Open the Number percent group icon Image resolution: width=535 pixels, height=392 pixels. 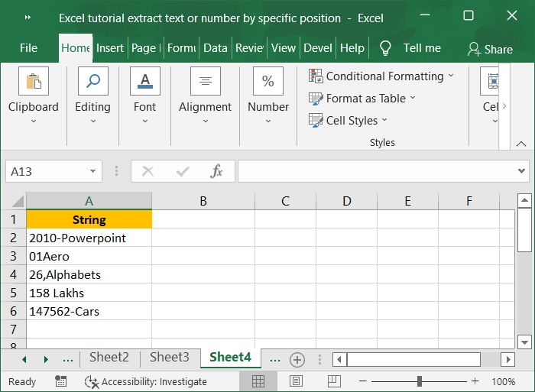[x=268, y=82]
